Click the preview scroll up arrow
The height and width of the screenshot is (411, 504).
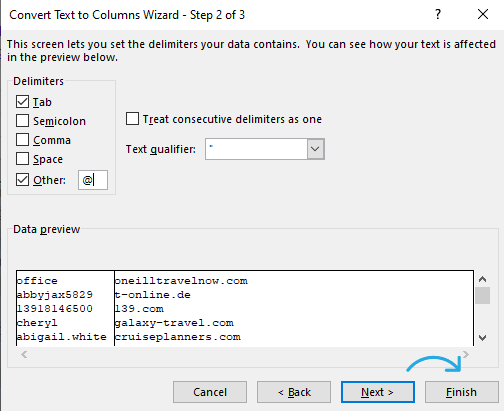click(482, 279)
